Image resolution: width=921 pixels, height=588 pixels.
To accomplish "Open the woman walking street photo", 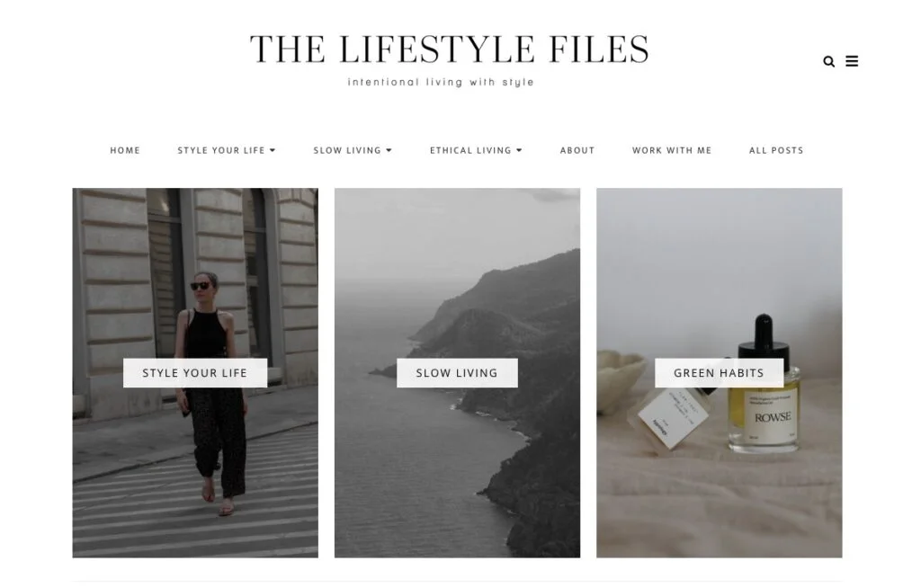I will pos(195,264).
